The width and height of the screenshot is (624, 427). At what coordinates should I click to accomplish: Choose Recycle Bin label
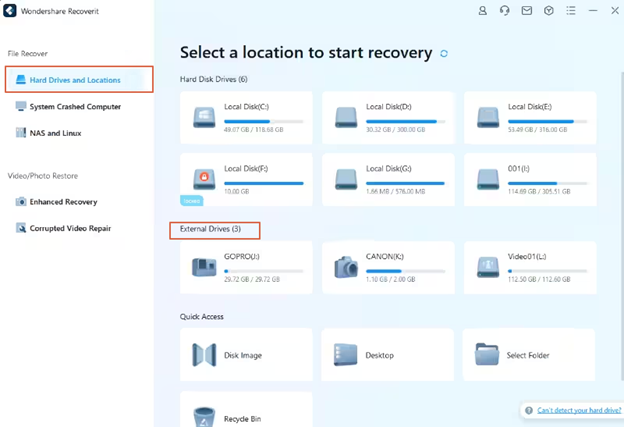[242, 419]
